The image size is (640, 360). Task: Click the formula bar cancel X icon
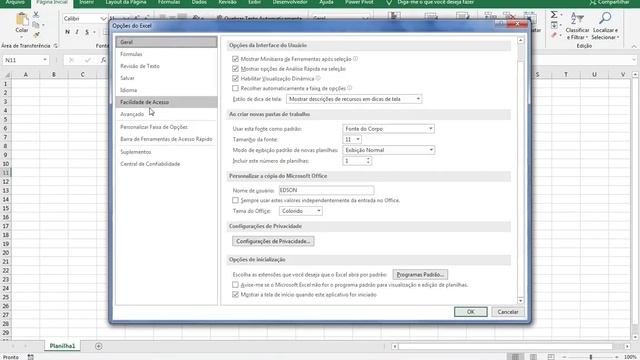pyautogui.click(x=71, y=60)
